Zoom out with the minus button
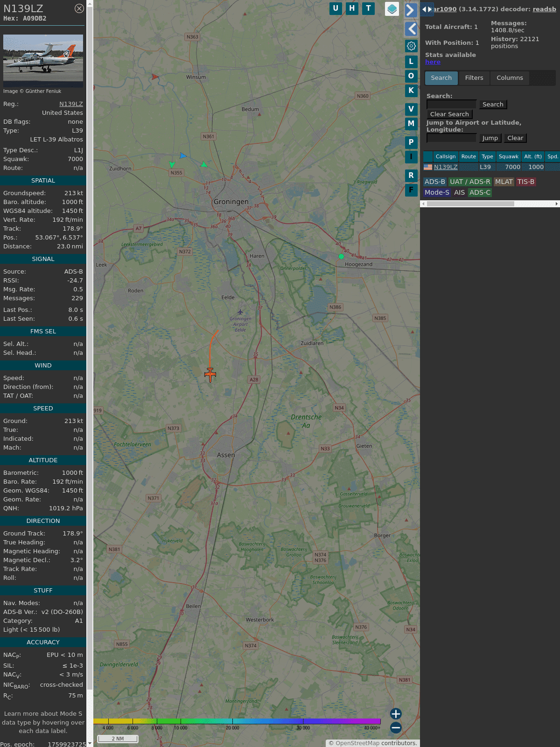This screenshot has width=560, height=747. (x=396, y=727)
